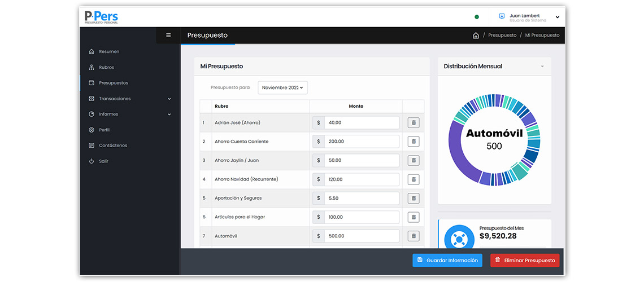Open the Noviembre month dropdown

282,87
